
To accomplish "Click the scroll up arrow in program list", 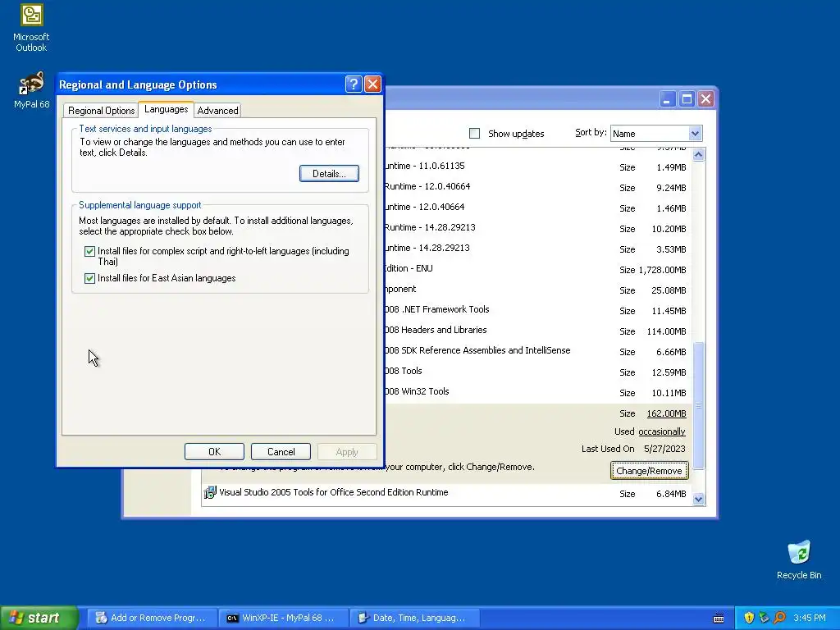I will pos(698,155).
